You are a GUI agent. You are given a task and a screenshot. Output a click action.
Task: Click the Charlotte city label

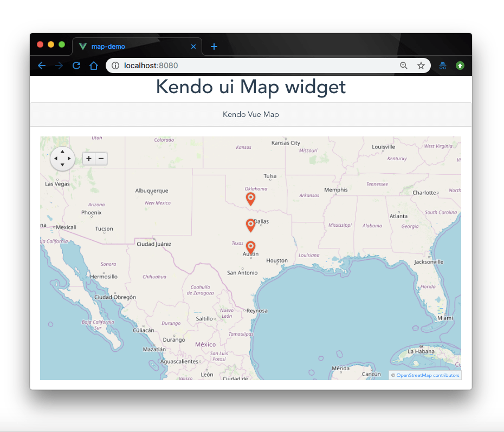pos(424,193)
